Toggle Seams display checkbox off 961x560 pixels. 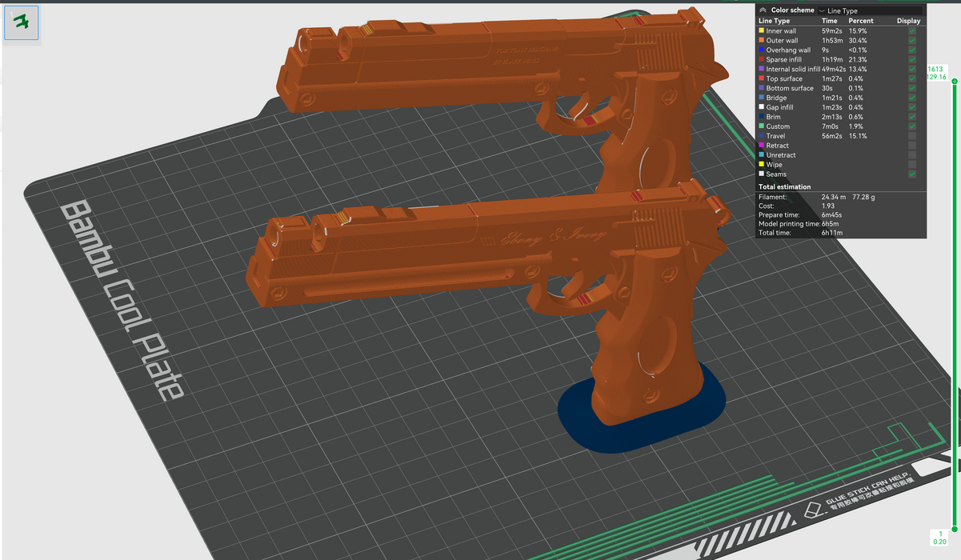(x=912, y=174)
